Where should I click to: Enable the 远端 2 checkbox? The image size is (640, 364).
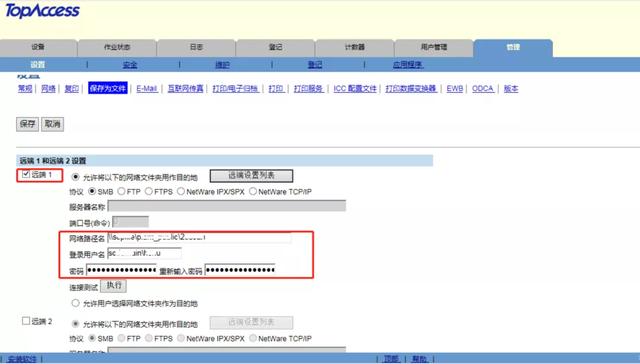[x=26, y=321]
